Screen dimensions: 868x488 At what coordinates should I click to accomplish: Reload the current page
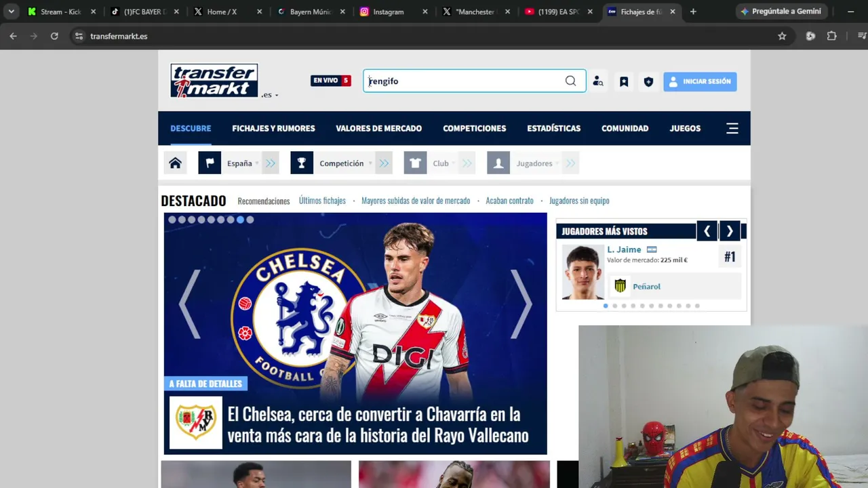pyautogui.click(x=54, y=36)
